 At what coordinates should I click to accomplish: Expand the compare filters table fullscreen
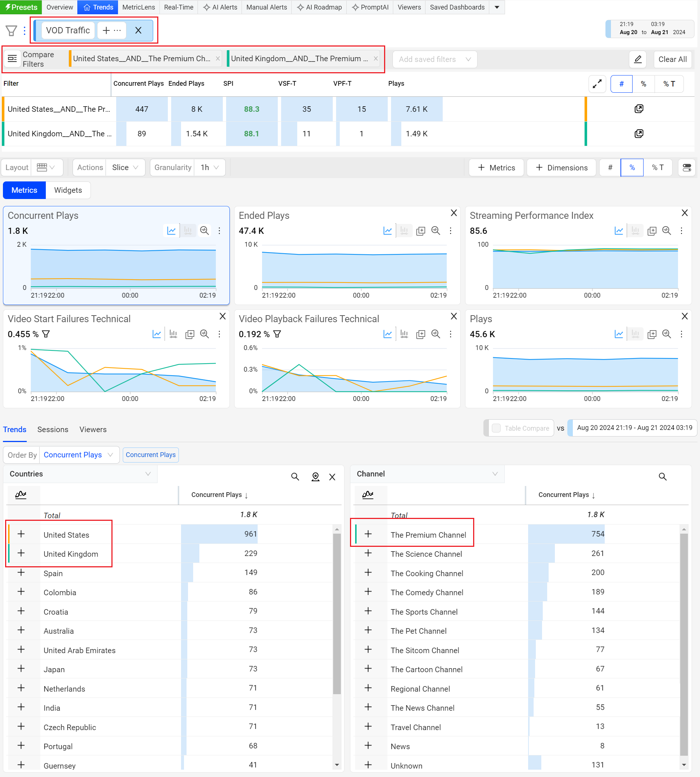point(597,84)
